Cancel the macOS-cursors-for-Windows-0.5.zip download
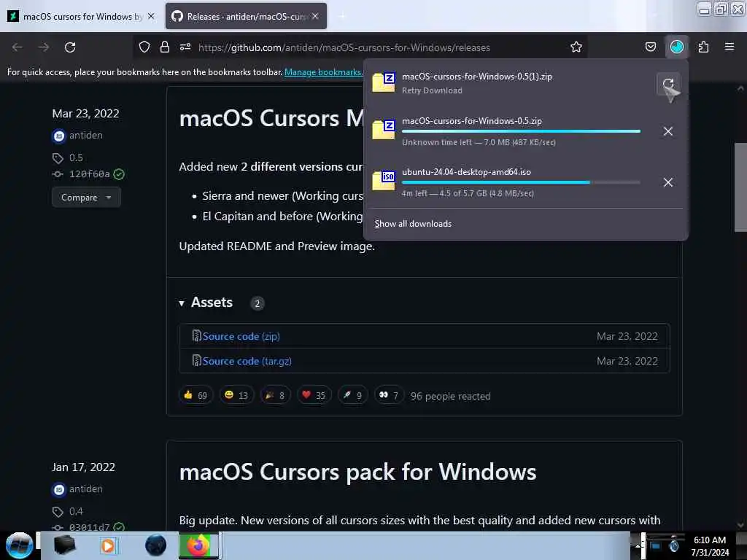747x560 pixels. [x=668, y=131]
